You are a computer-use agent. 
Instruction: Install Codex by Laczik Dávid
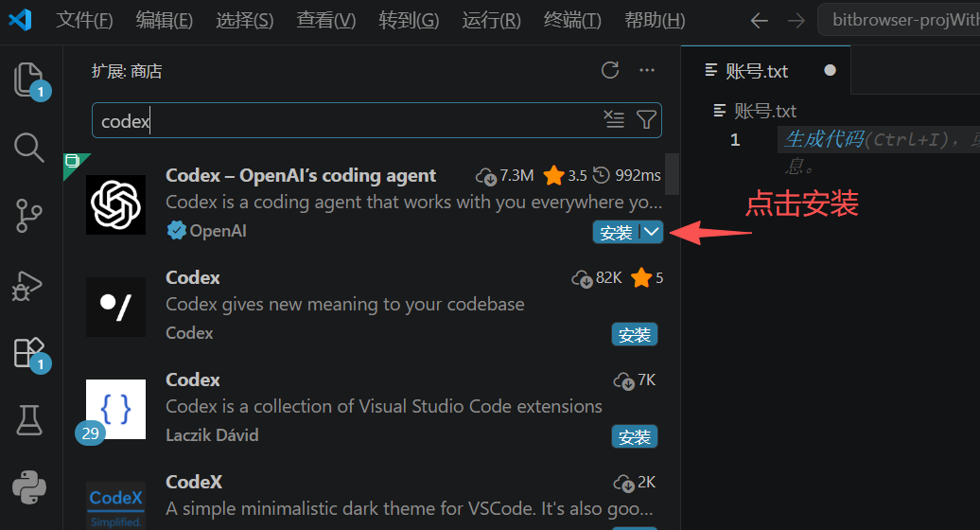pyautogui.click(x=635, y=436)
